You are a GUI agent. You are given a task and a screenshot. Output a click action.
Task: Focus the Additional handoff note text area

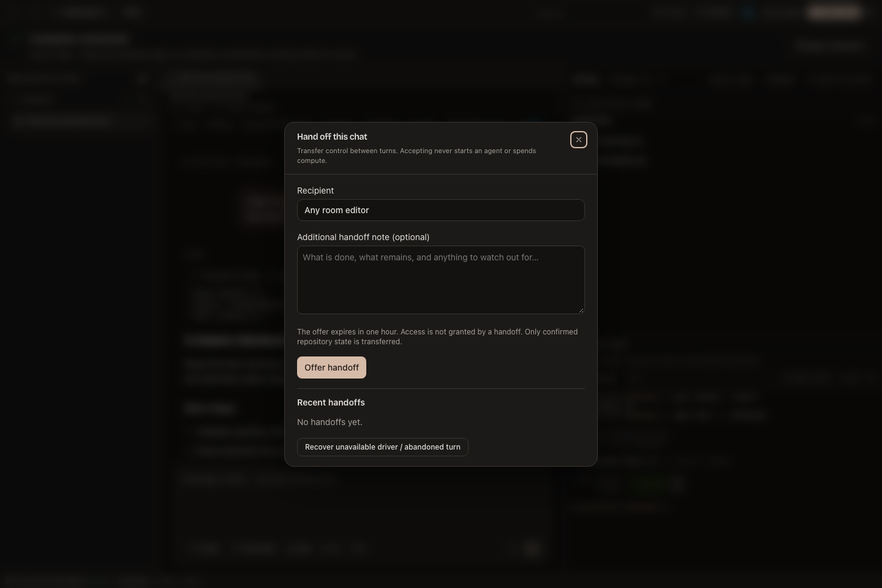click(440, 280)
